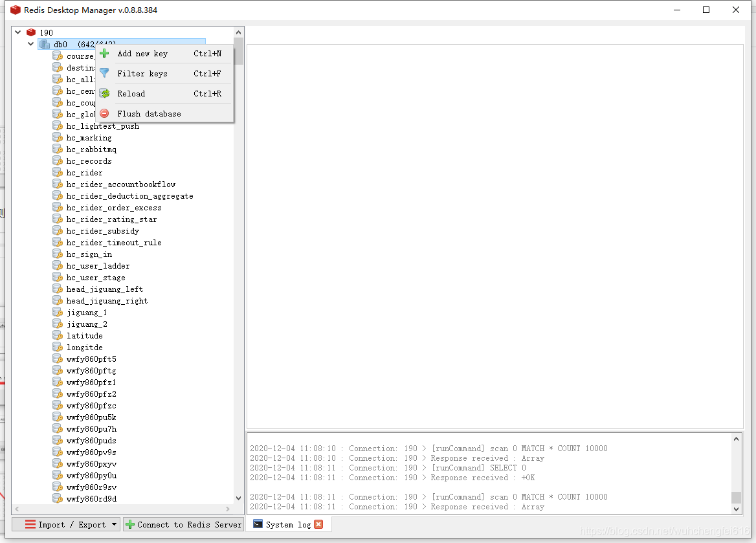Click the key icon beside hc_user_ladder
Screen dimensions: 756x543
click(58, 266)
